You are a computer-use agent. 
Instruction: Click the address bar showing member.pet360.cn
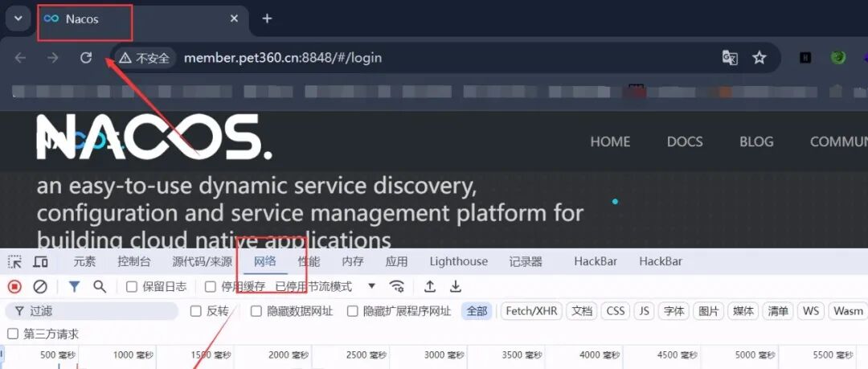click(x=283, y=58)
